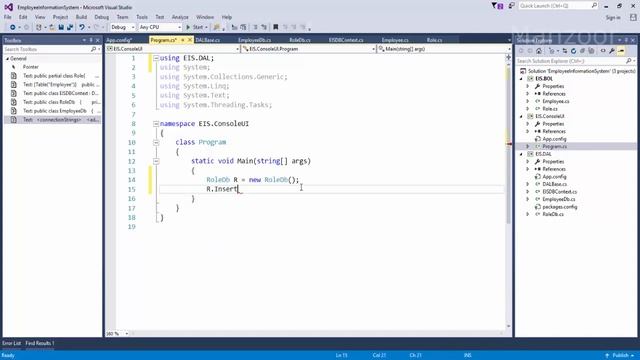640x360 pixels.
Task: Switch to the DALBase.cs tab
Action: (x=207, y=40)
